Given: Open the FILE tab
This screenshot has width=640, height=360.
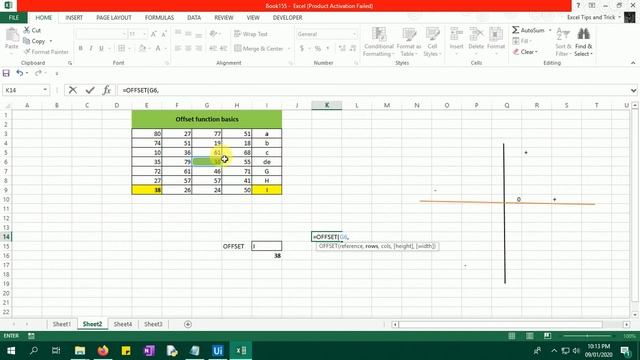Looking at the screenshot, I should click(13, 18).
